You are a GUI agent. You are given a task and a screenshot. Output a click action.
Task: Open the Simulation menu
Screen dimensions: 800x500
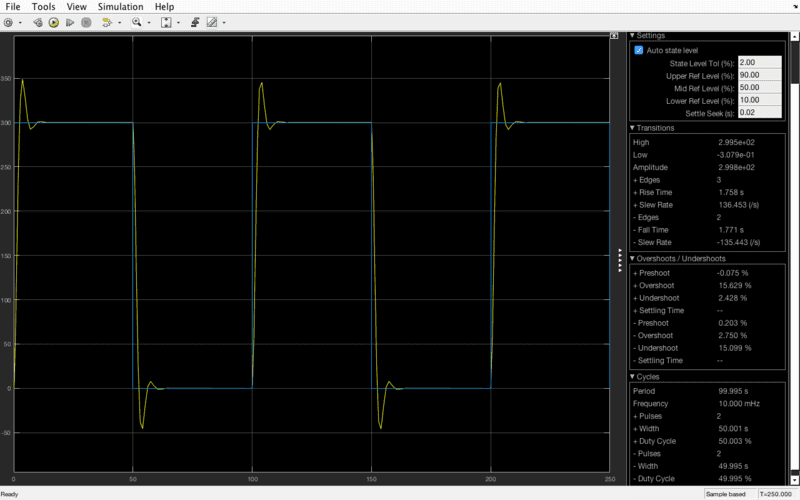pyautogui.click(x=120, y=6)
